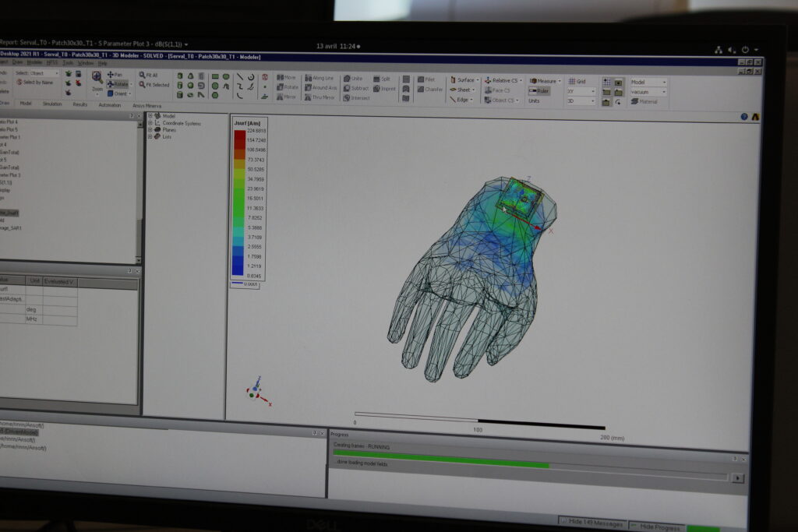The height and width of the screenshot is (532, 798).
Task: Switch to the Results ribbon tab
Action: (80, 104)
